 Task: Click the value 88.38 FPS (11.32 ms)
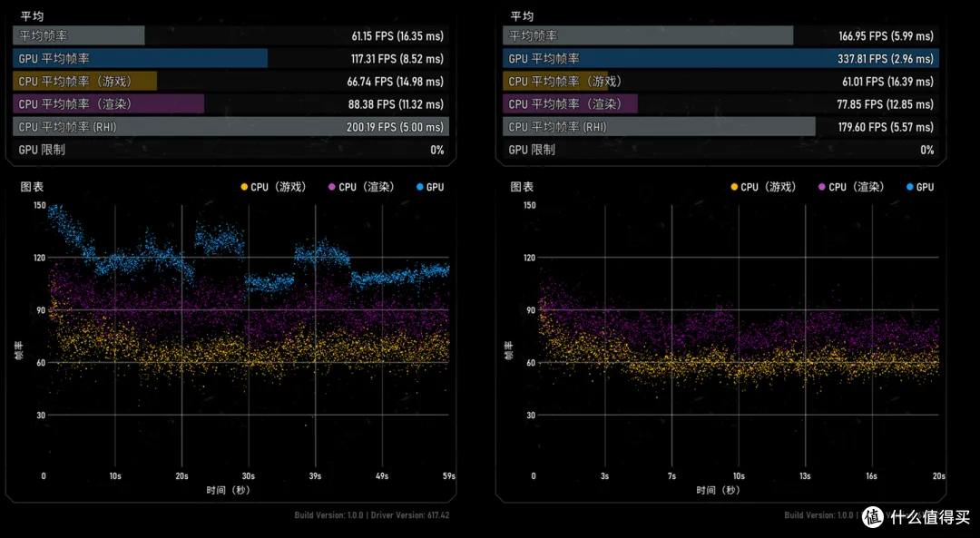tap(397, 104)
